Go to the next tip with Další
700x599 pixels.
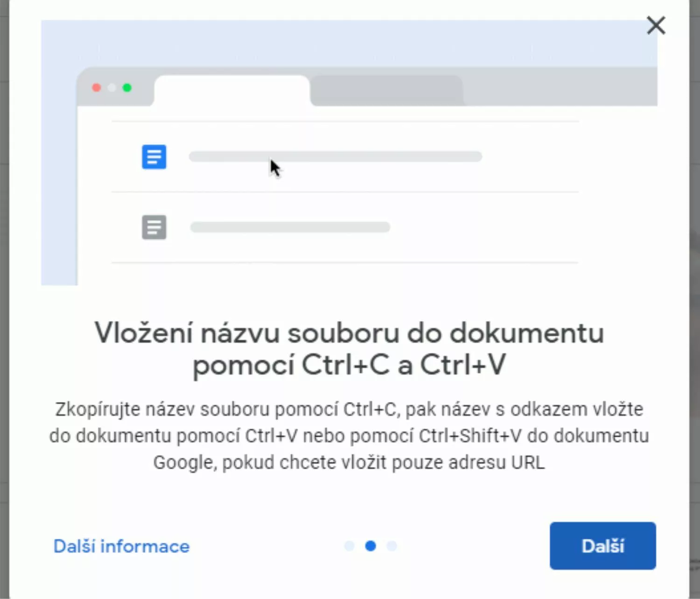pos(603,546)
